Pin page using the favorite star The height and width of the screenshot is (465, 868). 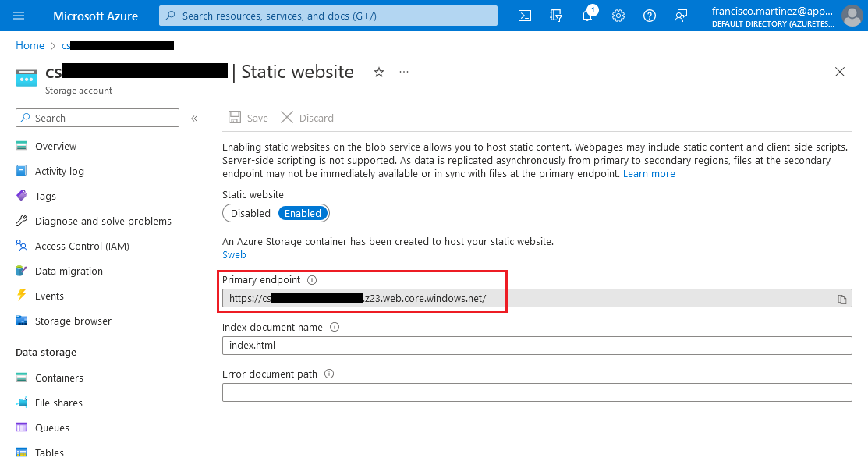379,72
